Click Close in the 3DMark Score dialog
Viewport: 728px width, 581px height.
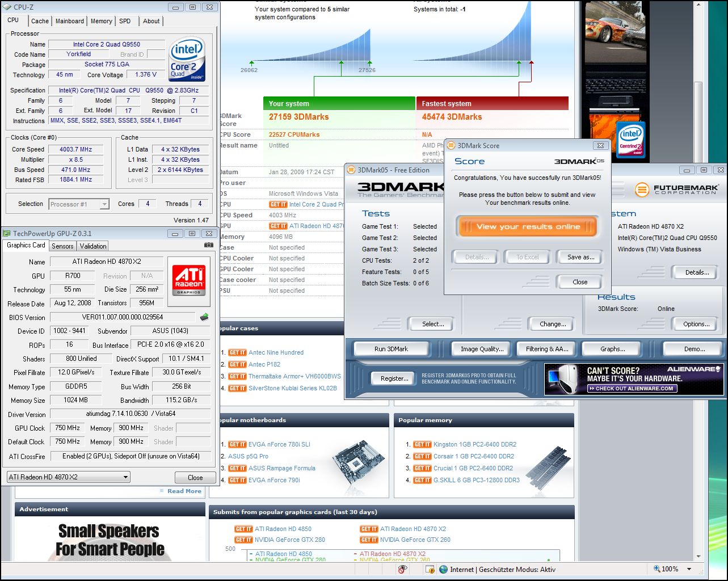coord(580,282)
